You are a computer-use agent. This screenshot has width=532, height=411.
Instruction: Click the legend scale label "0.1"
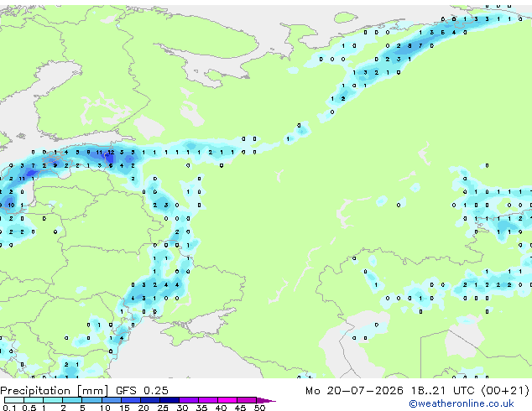pos(9,408)
